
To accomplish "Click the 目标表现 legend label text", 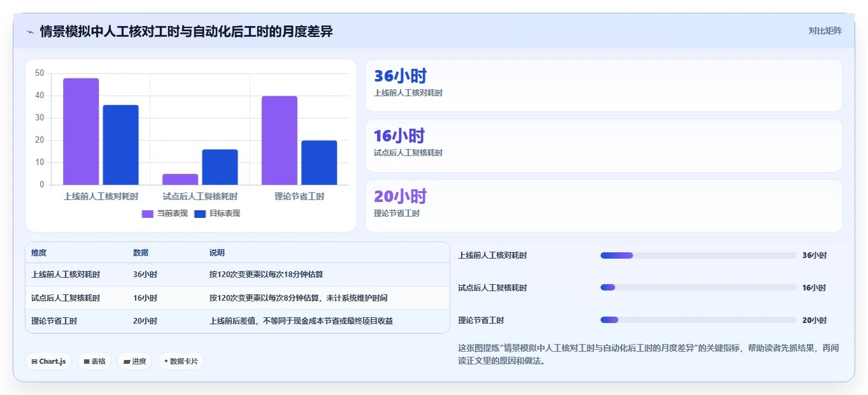I will pyautogui.click(x=225, y=213).
